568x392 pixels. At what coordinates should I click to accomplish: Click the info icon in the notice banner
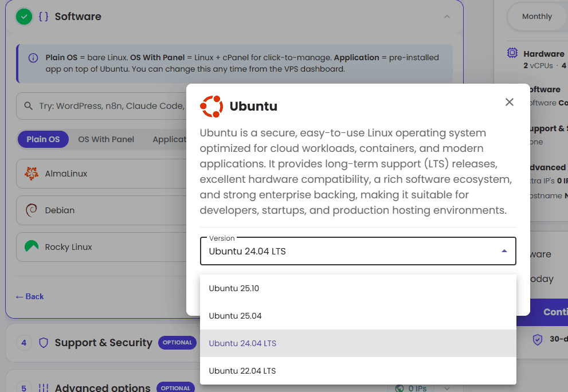pos(33,58)
